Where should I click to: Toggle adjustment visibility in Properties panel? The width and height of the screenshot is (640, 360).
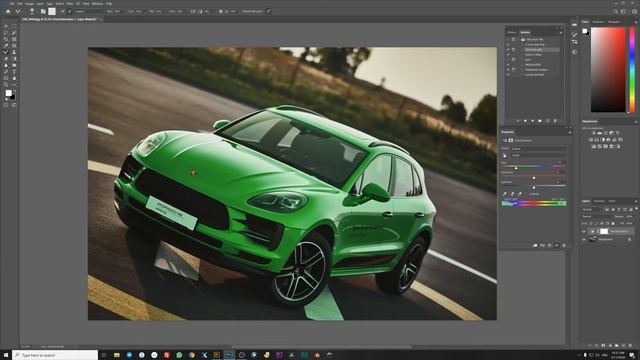tap(557, 245)
